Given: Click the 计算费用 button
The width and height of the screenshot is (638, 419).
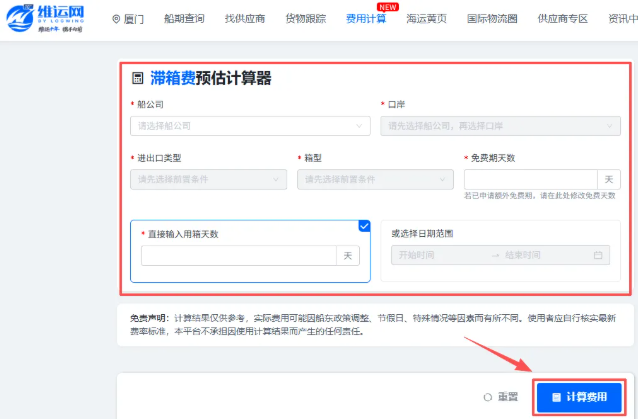Looking at the screenshot, I should [580, 397].
